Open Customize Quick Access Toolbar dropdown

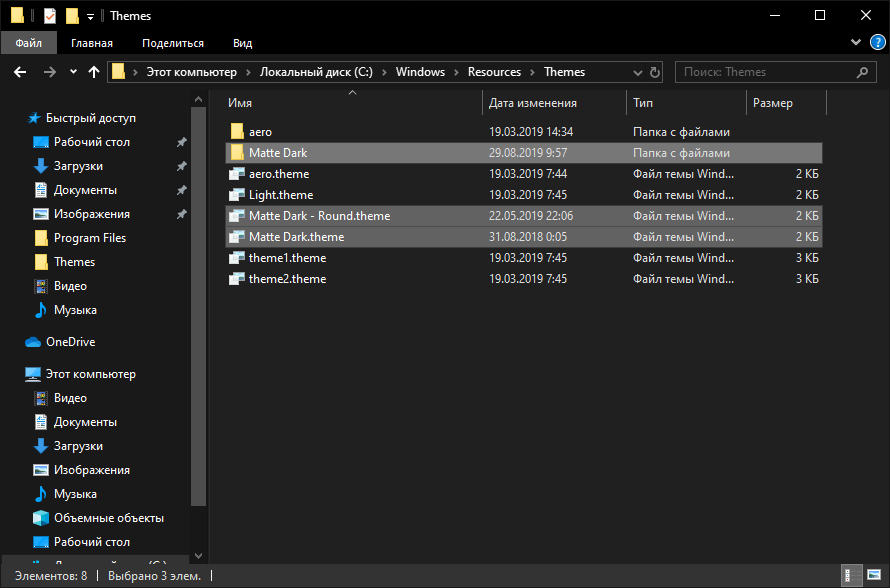pyautogui.click(x=90, y=16)
